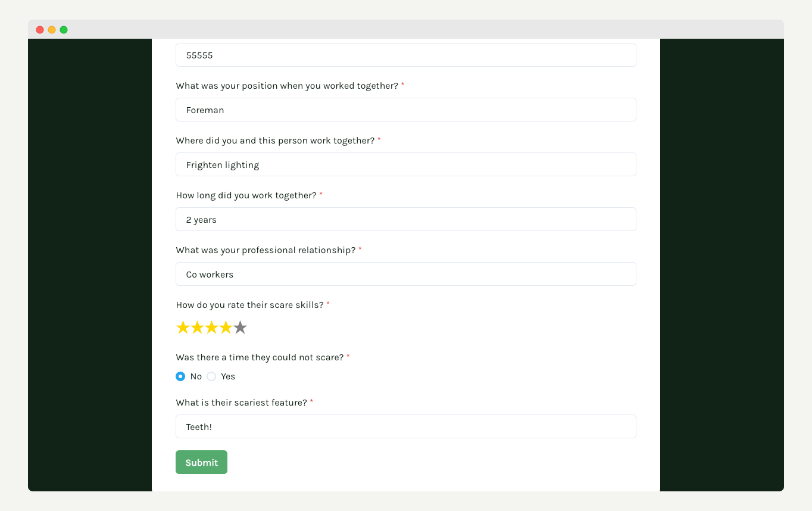Choose the No radio button
The height and width of the screenshot is (511, 812).
[180, 376]
